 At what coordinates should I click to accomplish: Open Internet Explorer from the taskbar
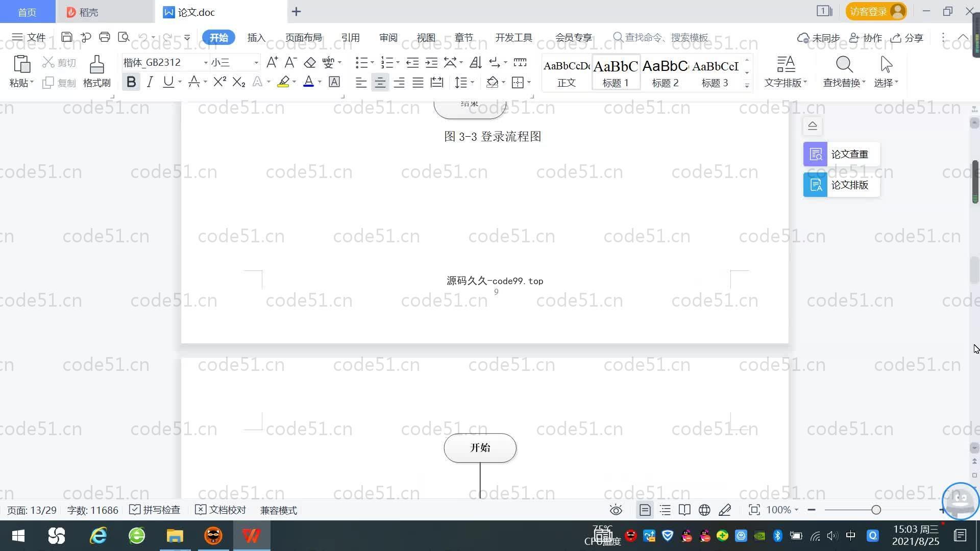(x=98, y=536)
